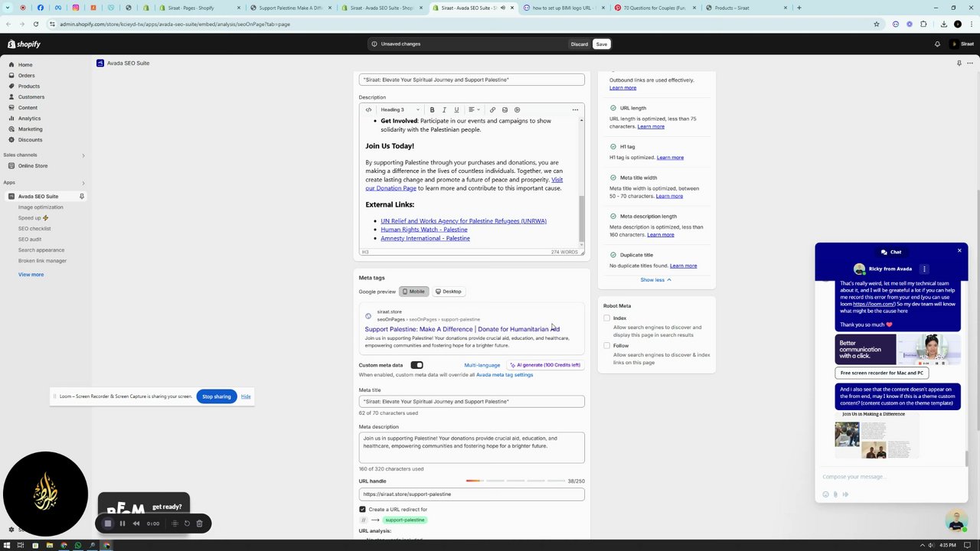Screen dimensions: 980x551
Task: Delete the Loom recording via trash icon
Action: [199, 523]
